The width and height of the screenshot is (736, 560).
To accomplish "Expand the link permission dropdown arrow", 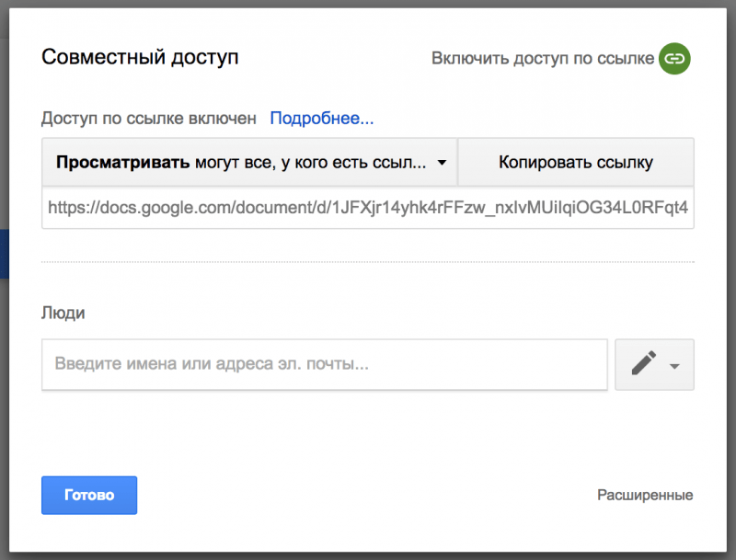I will tap(442, 164).
